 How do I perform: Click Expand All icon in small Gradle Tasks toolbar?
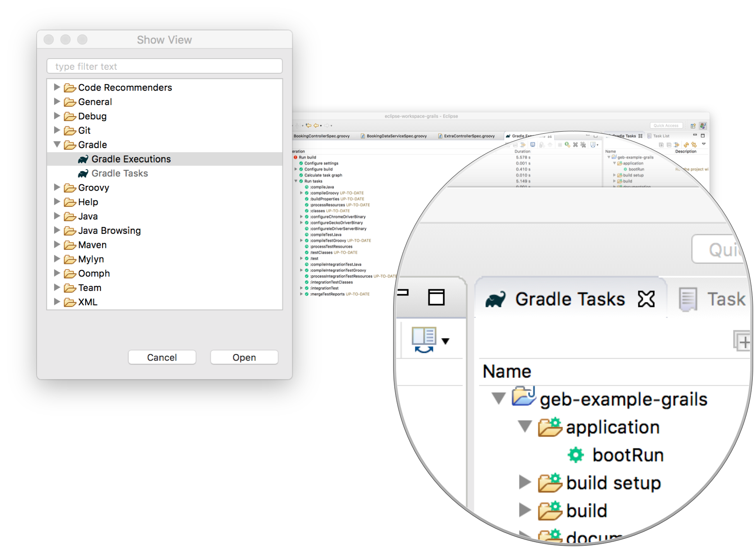(661, 145)
